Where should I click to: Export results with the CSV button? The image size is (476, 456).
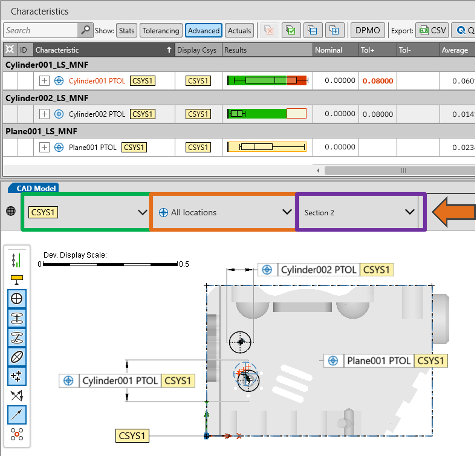pos(432,30)
